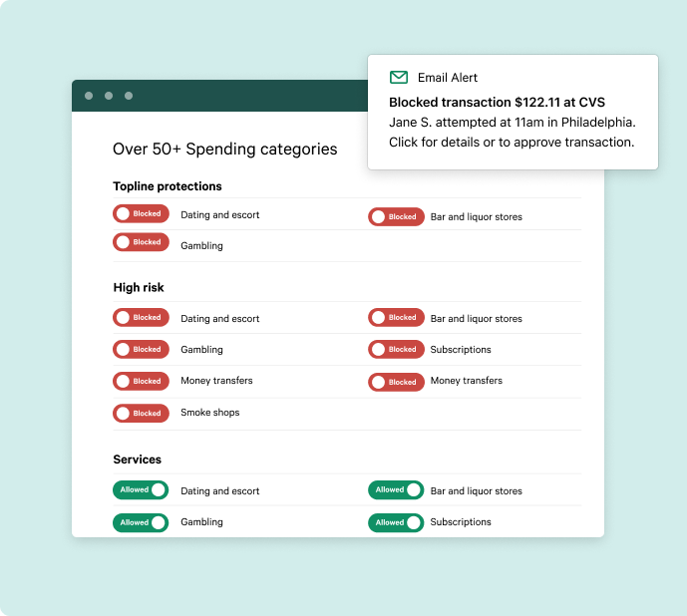Block Subscriptions in the Services section
687x616 pixels.
(396, 522)
